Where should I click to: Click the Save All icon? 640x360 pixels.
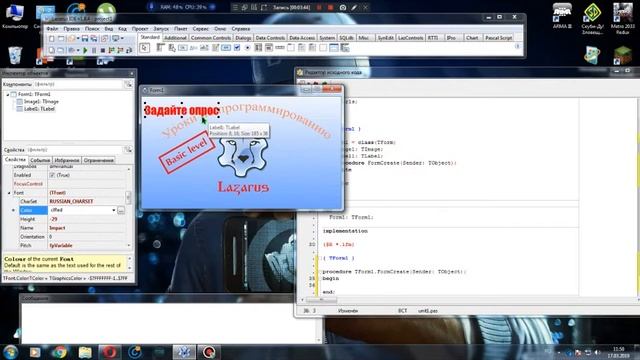click(x=94, y=38)
